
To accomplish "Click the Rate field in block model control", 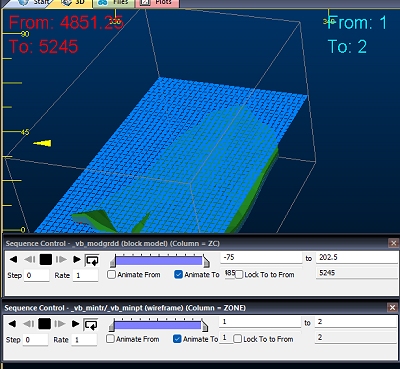I will click(x=85, y=275).
